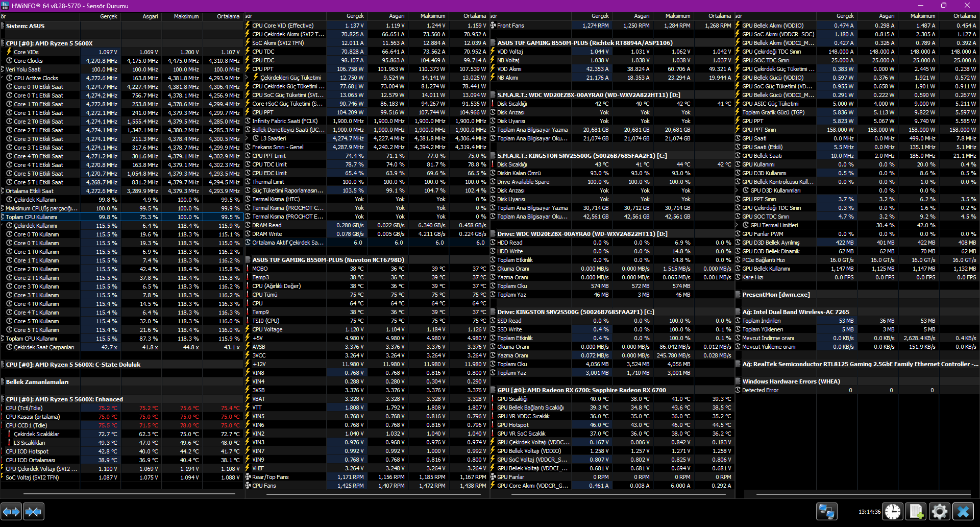The height and width of the screenshot is (527, 980).
Task: Click the icon beside Toplam İndirilen
Action: (738, 321)
